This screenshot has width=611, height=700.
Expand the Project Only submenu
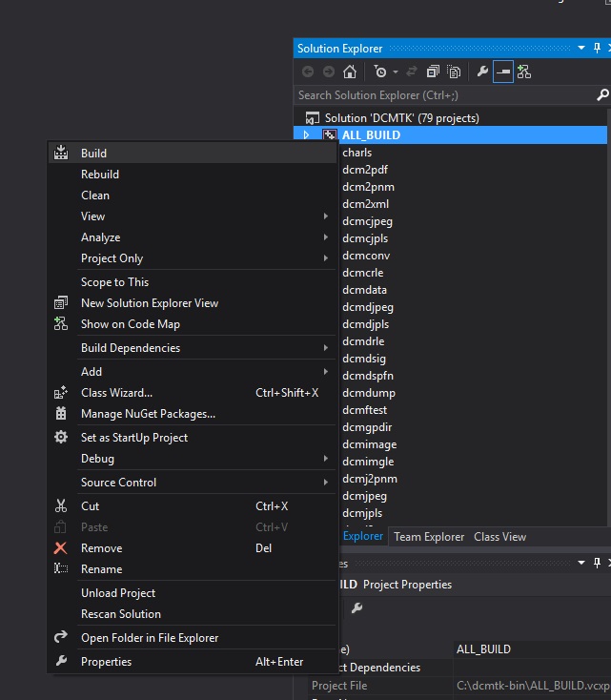(x=192, y=258)
